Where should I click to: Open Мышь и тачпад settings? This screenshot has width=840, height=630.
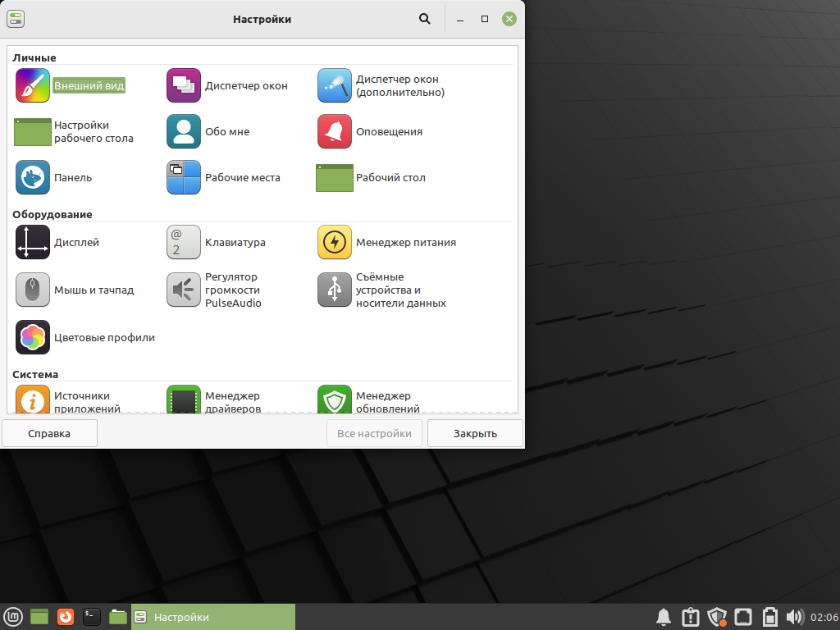click(x=89, y=290)
